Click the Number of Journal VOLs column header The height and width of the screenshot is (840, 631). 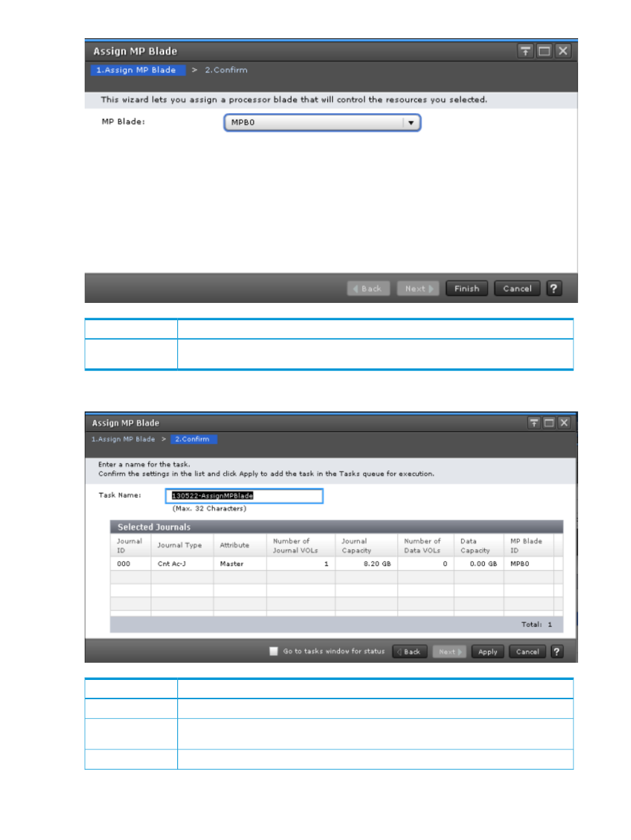tap(301, 546)
